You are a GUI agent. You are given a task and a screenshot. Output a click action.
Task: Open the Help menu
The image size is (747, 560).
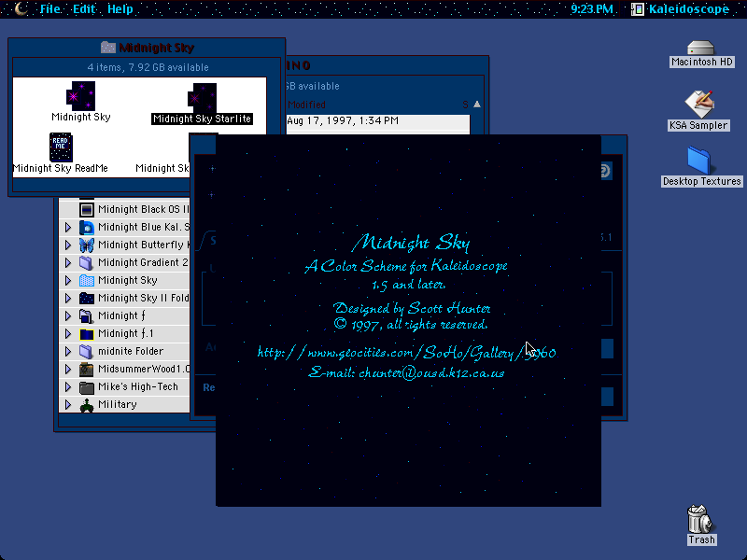pyautogui.click(x=120, y=9)
